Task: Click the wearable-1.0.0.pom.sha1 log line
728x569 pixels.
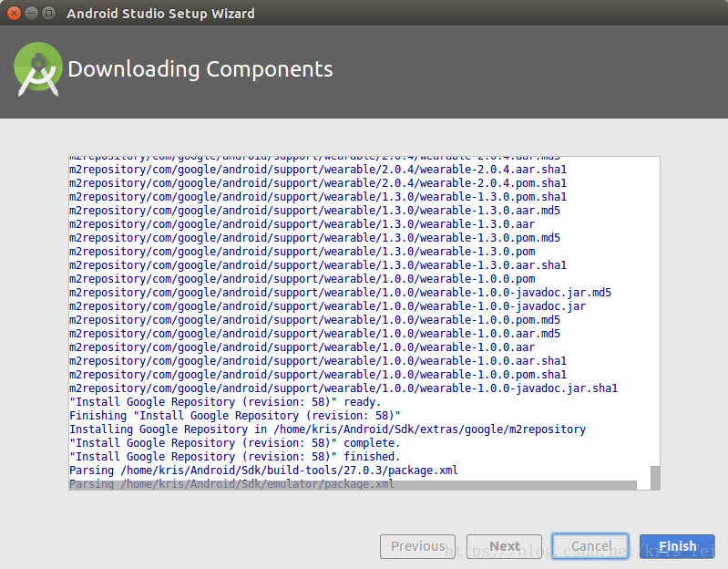Action: tap(318, 375)
